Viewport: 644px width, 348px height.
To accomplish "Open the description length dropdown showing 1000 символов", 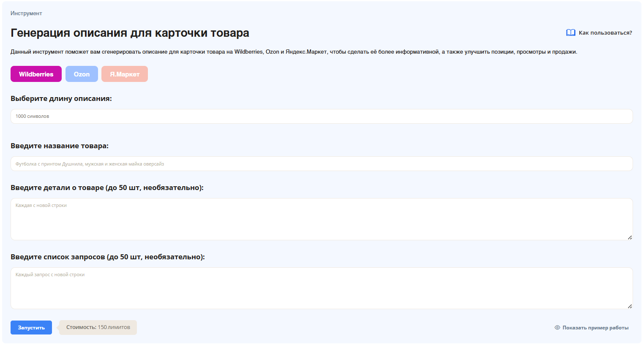I will (322, 116).
